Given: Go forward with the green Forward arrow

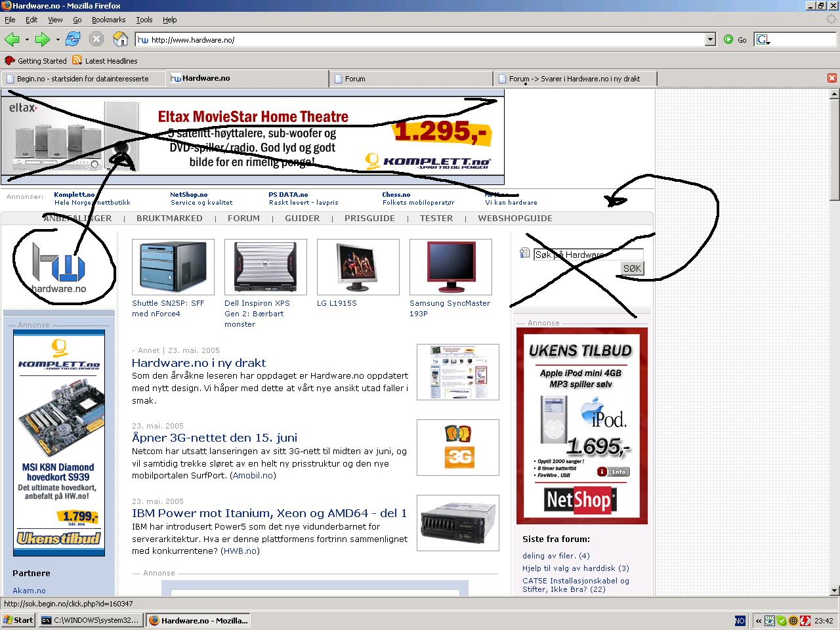Looking at the screenshot, I should 43,39.
